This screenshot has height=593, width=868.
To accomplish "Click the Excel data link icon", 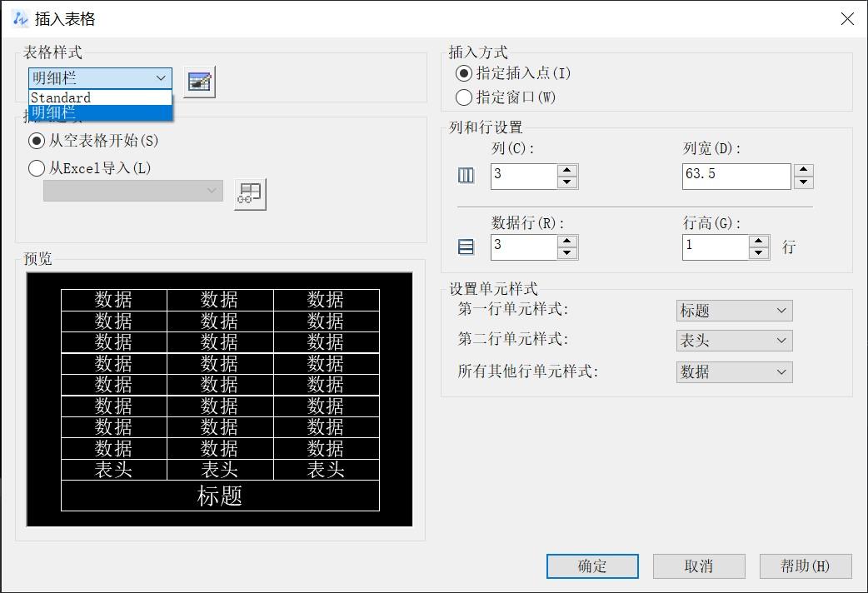I will (249, 192).
